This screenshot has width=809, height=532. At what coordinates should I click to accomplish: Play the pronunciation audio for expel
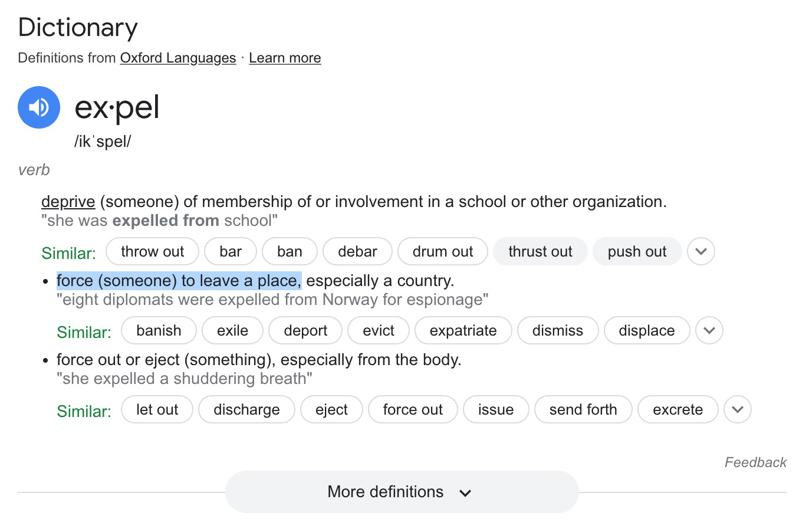[x=39, y=107]
